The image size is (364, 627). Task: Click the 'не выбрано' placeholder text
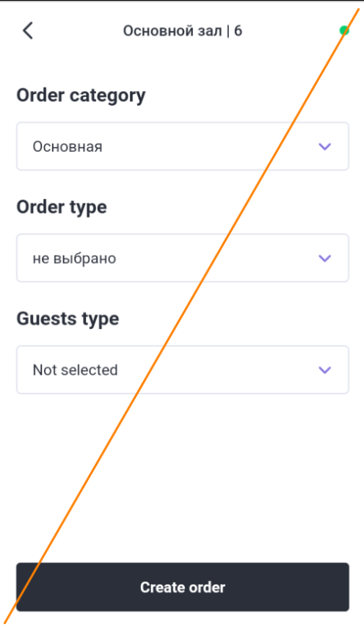74,258
